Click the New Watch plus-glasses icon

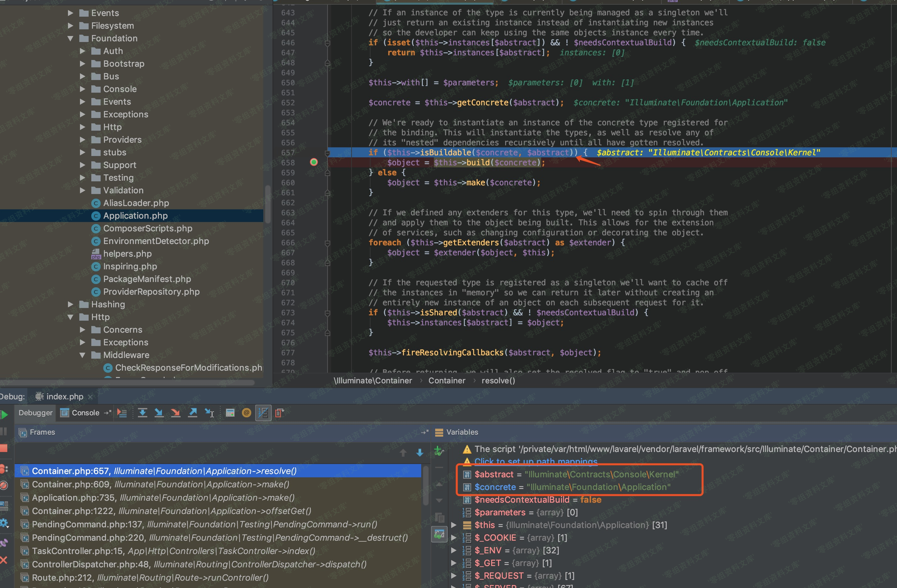click(439, 451)
